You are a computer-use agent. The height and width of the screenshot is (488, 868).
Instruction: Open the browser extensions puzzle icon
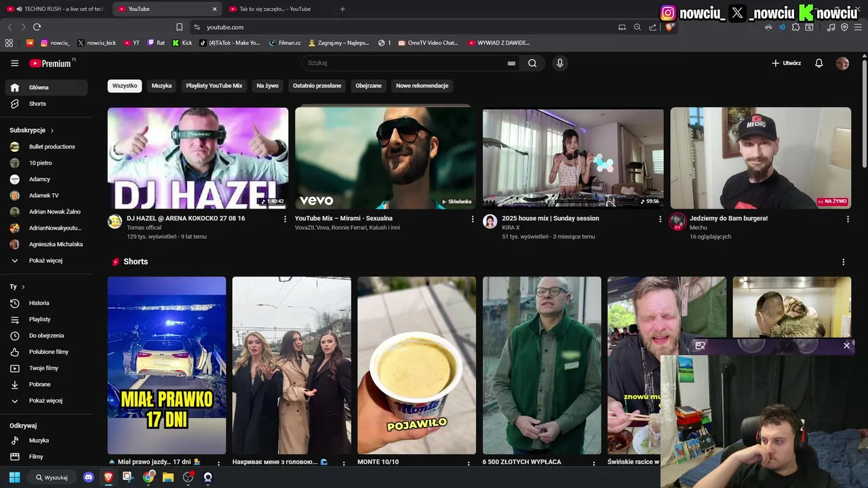coord(795,27)
